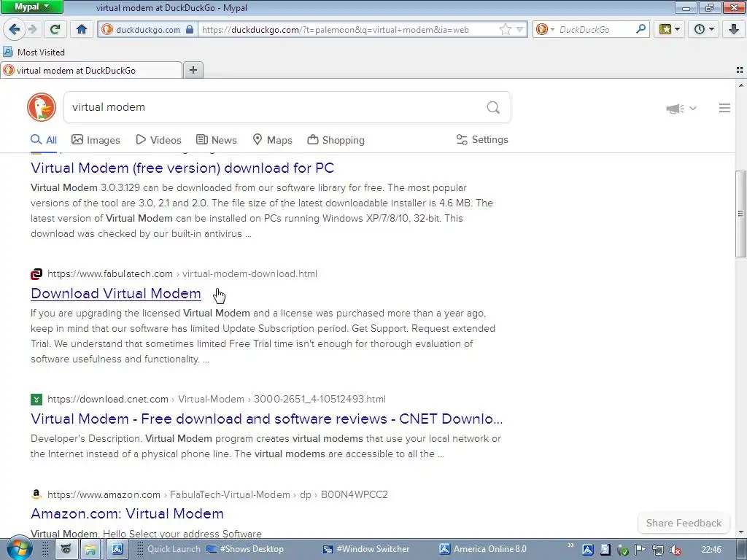The image size is (747, 560).
Task: Click the page vertical scrollbar thumb
Action: click(x=740, y=214)
